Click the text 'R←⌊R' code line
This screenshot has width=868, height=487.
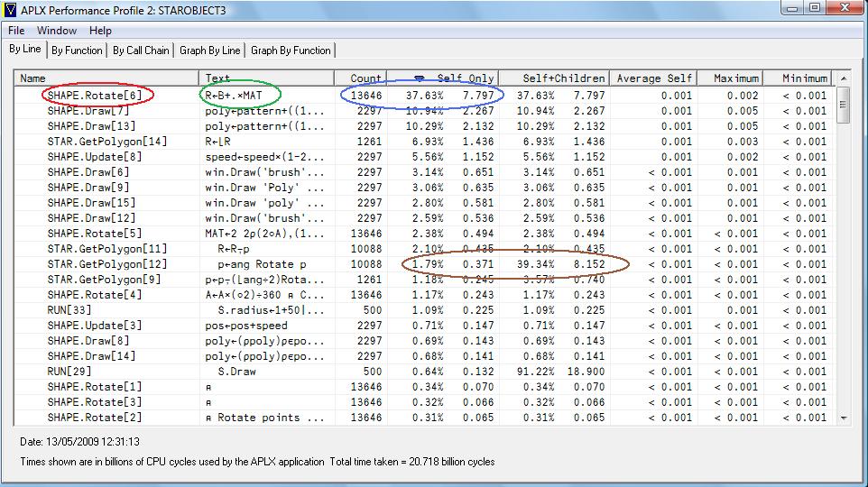pyautogui.click(x=217, y=142)
